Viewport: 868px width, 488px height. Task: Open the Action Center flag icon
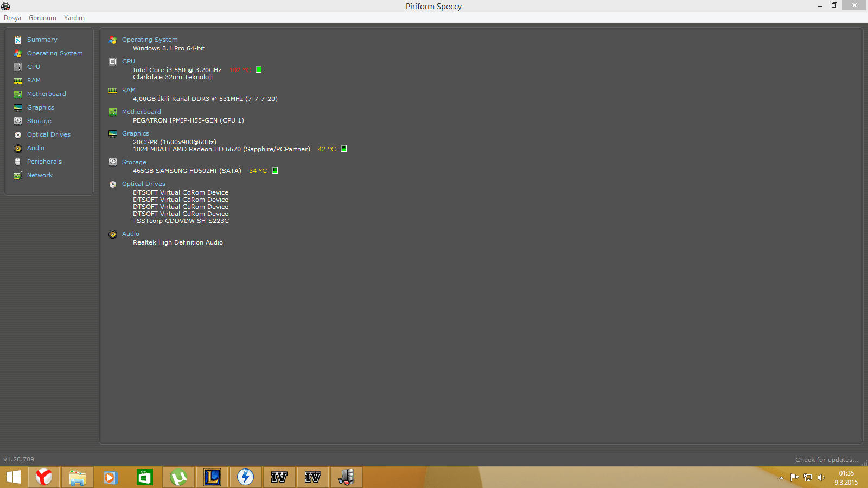click(x=794, y=478)
